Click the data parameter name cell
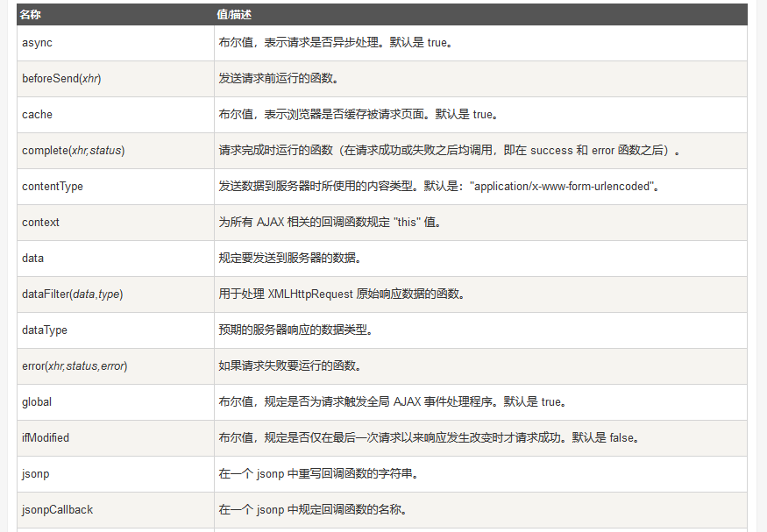This screenshot has width=767, height=532. click(32, 259)
